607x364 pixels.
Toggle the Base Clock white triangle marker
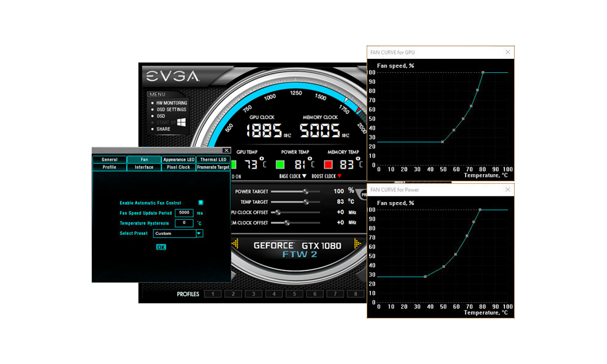click(x=304, y=176)
